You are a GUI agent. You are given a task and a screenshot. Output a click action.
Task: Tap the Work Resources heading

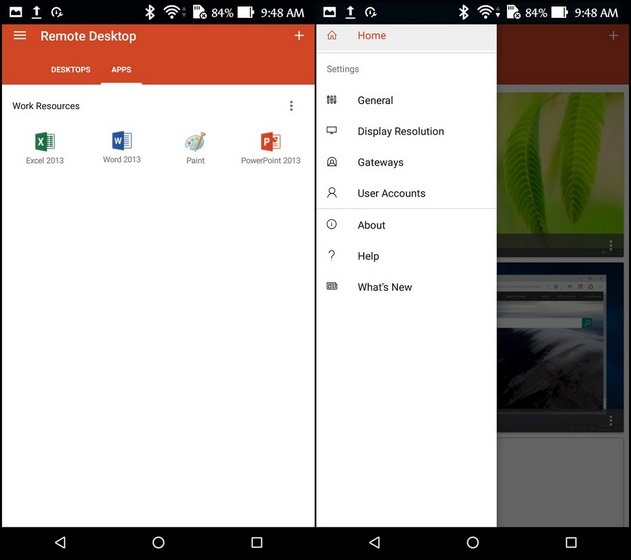[x=46, y=106]
